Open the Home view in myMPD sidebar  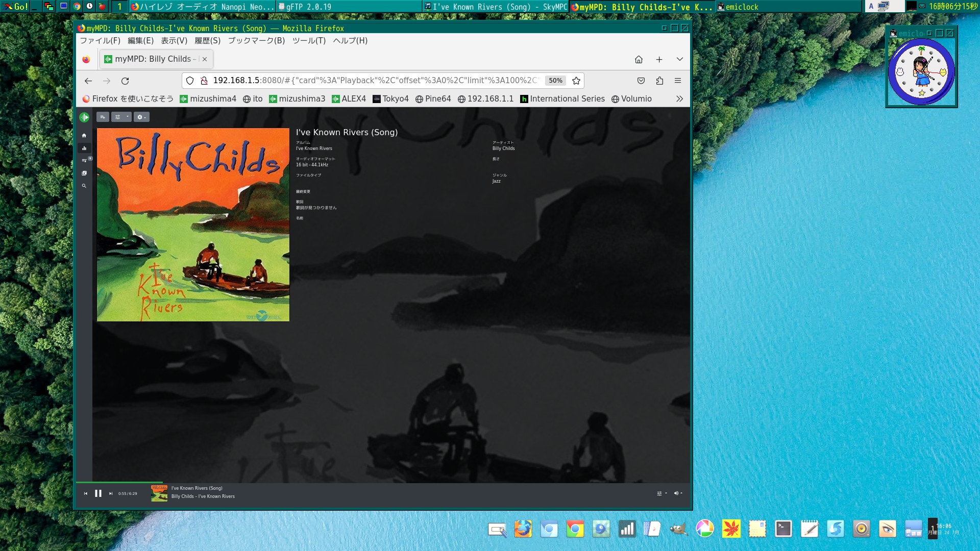[84, 136]
